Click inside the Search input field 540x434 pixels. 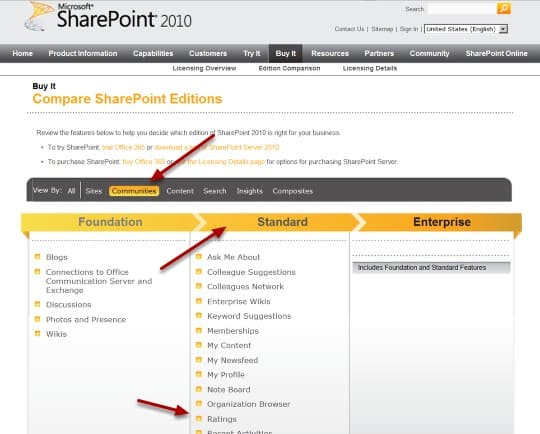click(461, 9)
